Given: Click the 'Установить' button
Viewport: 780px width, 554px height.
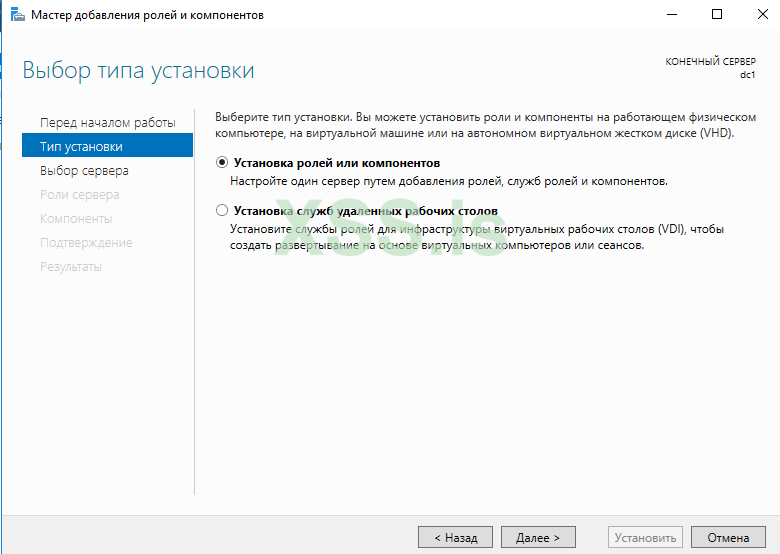Looking at the screenshot, I should click(x=646, y=537).
